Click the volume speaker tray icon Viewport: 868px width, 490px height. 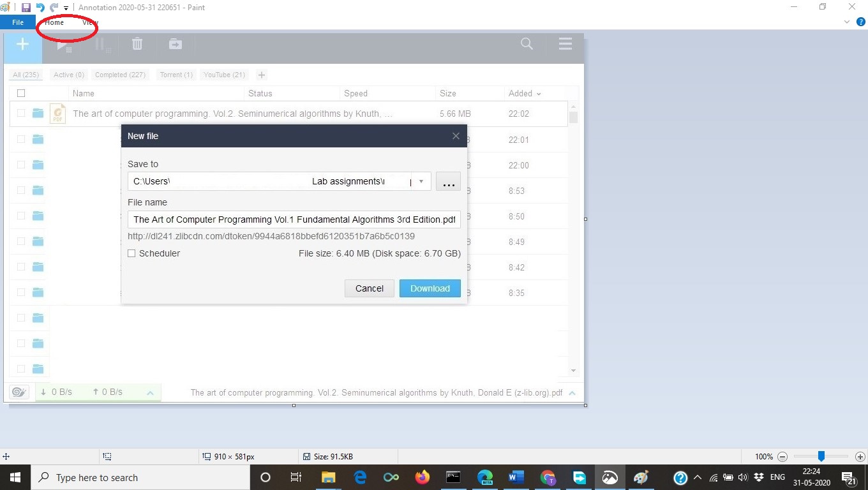pyautogui.click(x=743, y=477)
